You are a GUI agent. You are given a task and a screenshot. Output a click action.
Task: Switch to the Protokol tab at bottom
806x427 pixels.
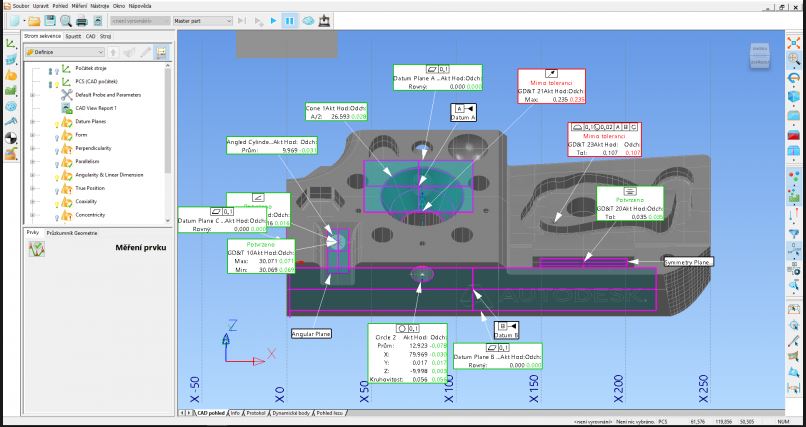click(x=257, y=411)
